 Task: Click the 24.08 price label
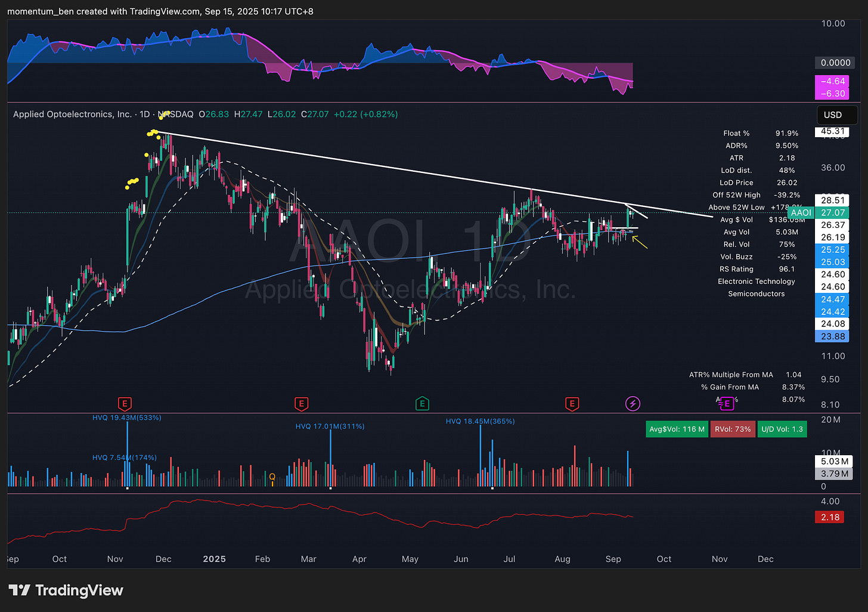click(x=833, y=324)
